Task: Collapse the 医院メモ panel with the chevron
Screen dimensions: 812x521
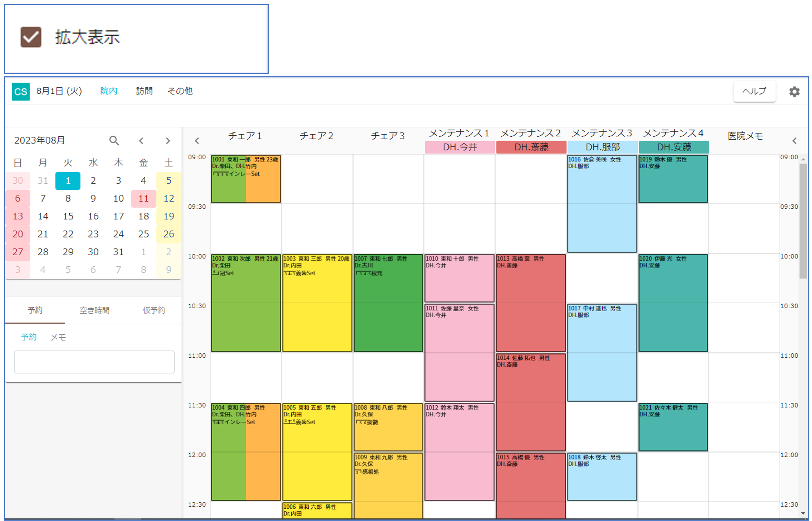Action: [794, 141]
